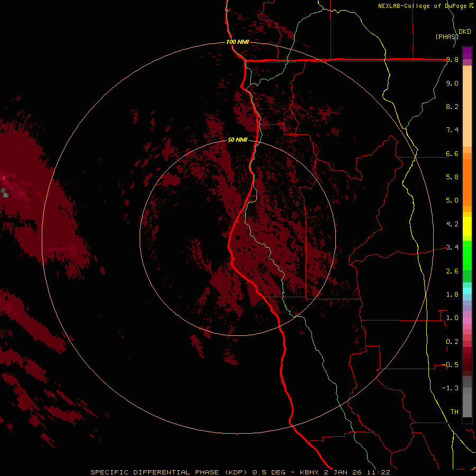Click the 6.6 legend value
The width and height of the screenshot is (476, 476).
(x=452, y=153)
